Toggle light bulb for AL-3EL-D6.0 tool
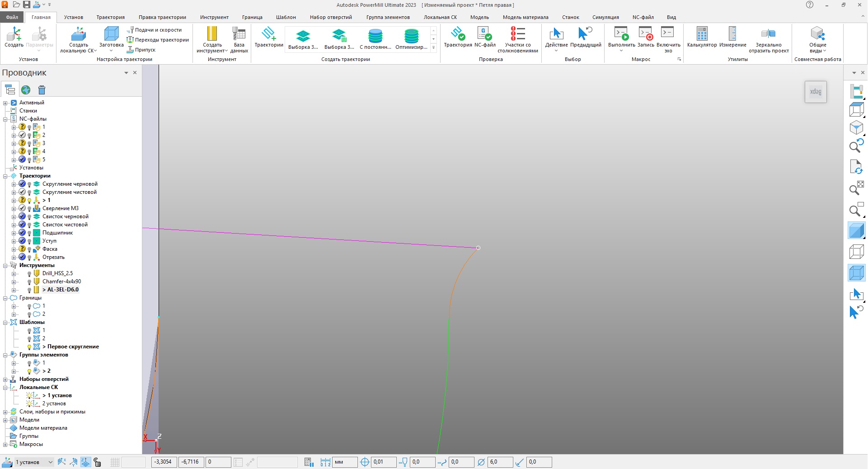 click(29, 290)
